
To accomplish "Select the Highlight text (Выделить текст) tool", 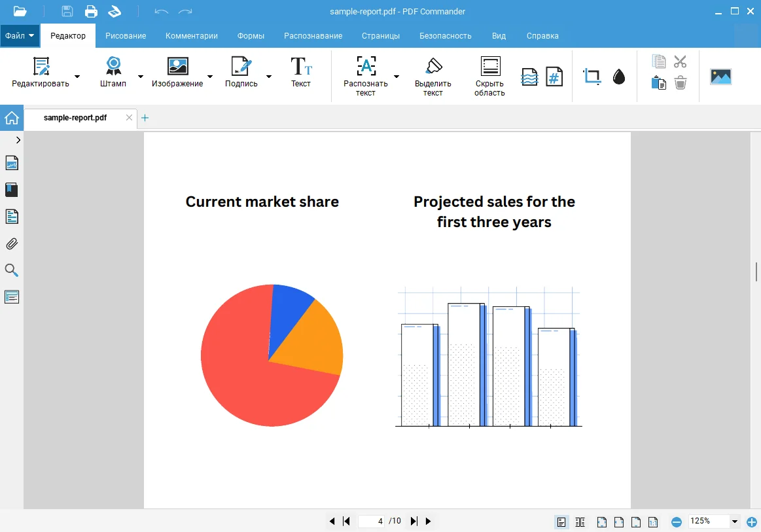I will click(433, 76).
